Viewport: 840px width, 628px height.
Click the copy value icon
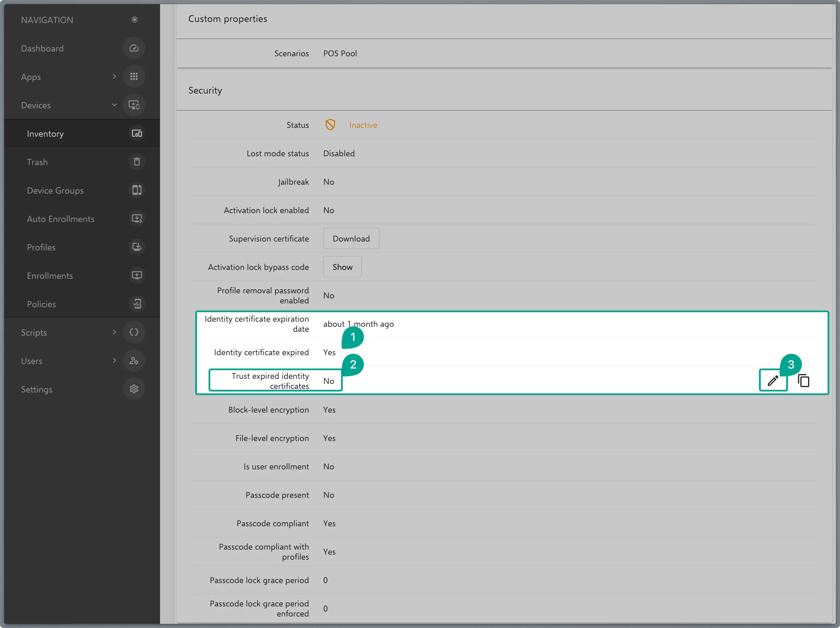point(804,380)
